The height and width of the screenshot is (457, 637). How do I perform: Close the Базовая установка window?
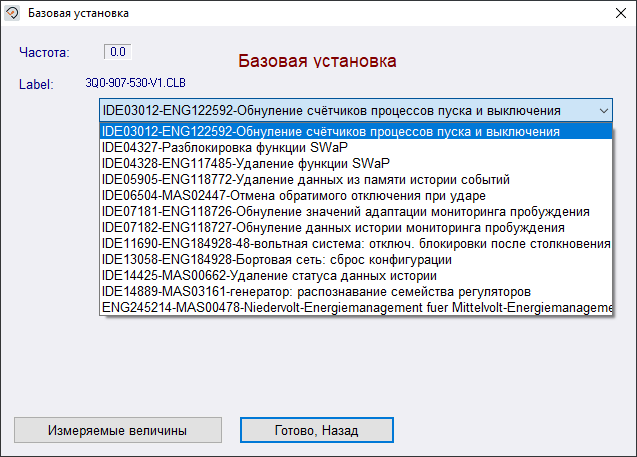(613, 13)
